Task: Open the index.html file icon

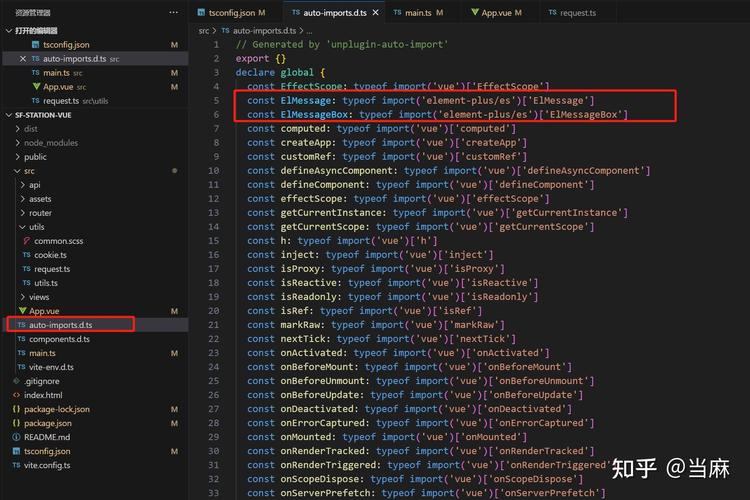Action: point(16,395)
